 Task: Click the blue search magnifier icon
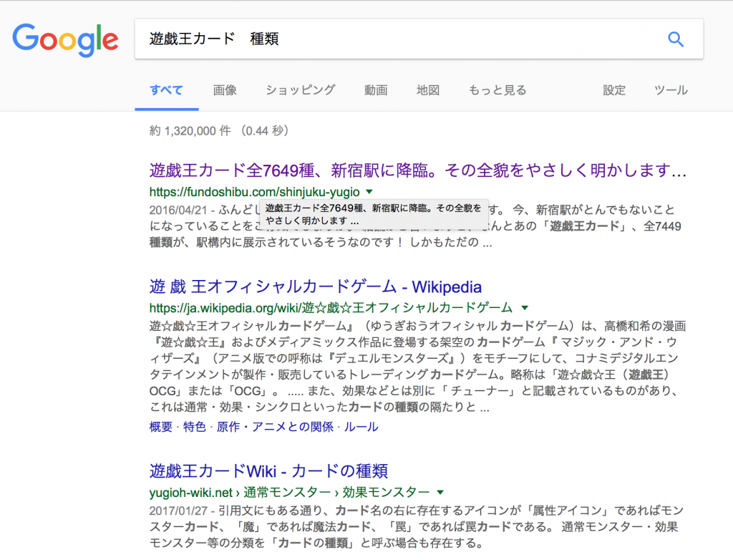676,39
